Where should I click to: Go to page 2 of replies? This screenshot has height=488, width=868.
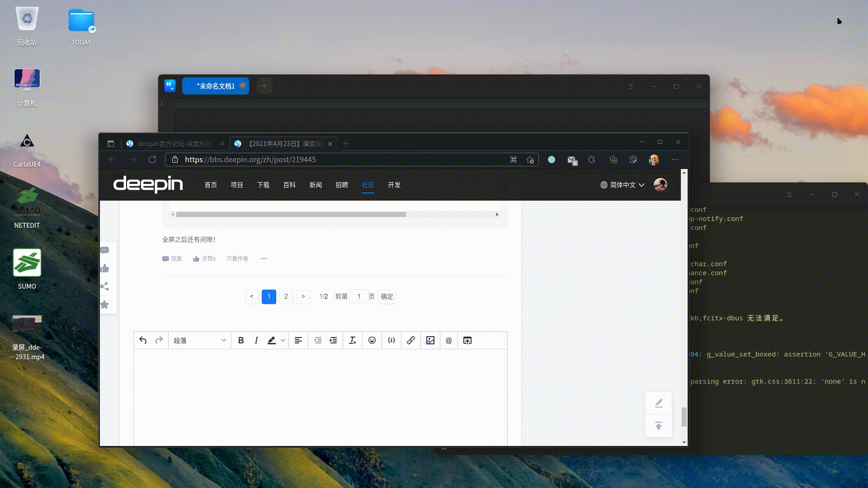click(286, 296)
